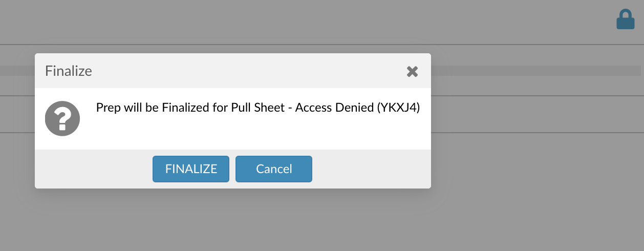Viewport: 644px width, 251px height.
Task: Click the Prep will be Finalized message
Action: (x=258, y=108)
